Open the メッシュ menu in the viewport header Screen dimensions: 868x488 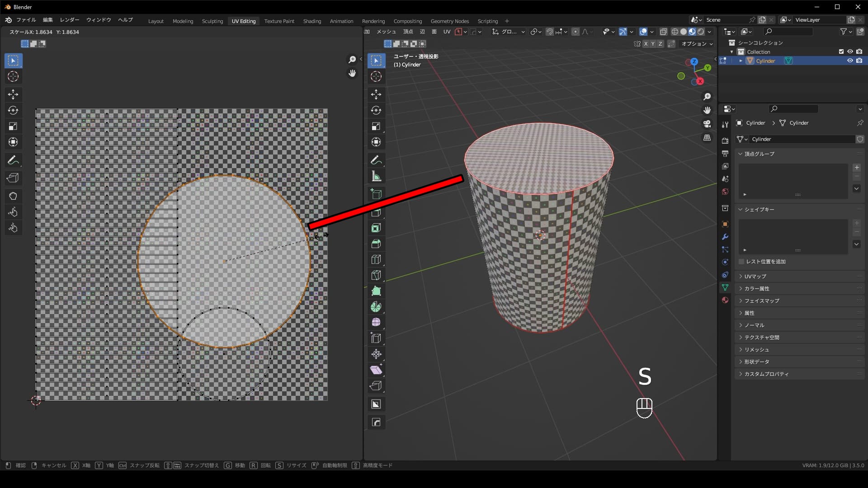387,32
